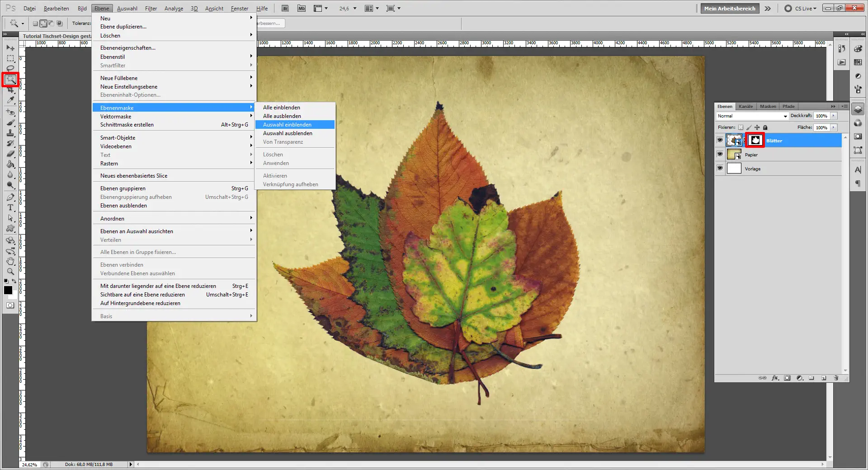Open the Mein Arbeitsbereich workspace expander
The image size is (868, 470).
pyautogui.click(x=768, y=9)
